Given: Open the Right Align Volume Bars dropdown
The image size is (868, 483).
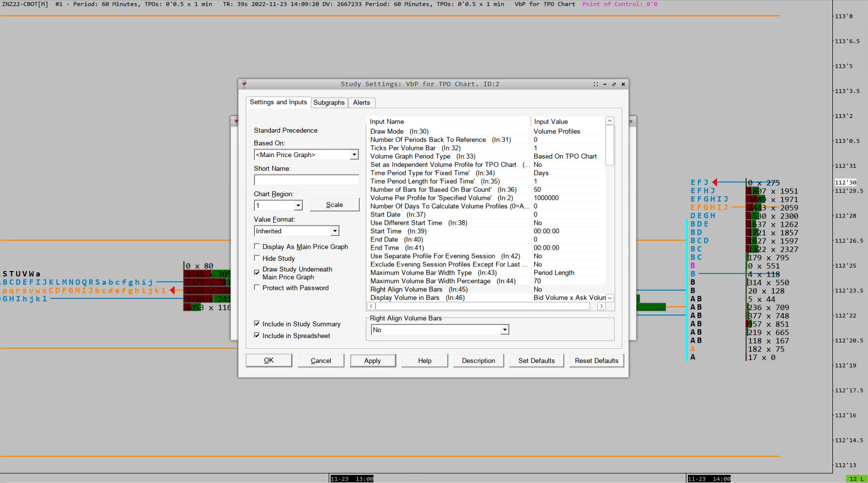Looking at the screenshot, I should (505, 330).
